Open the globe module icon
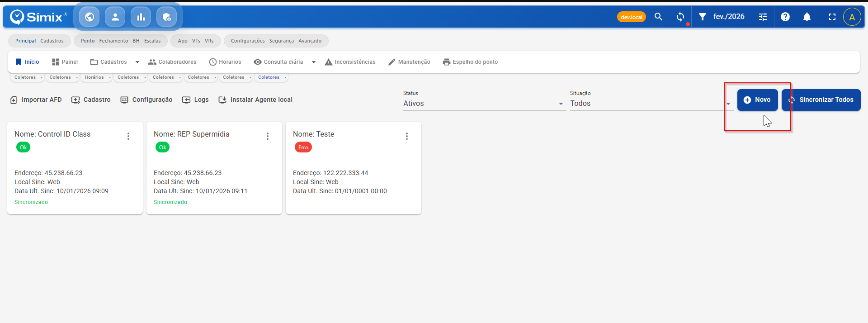868x323 pixels. click(x=90, y=17)
